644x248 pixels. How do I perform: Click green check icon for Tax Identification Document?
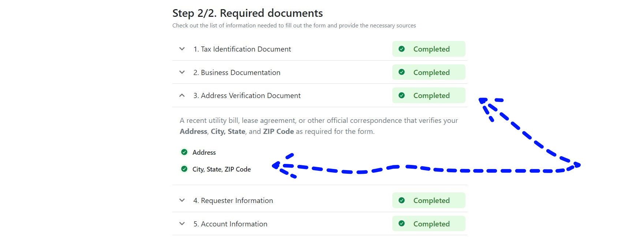coord(401,49)
